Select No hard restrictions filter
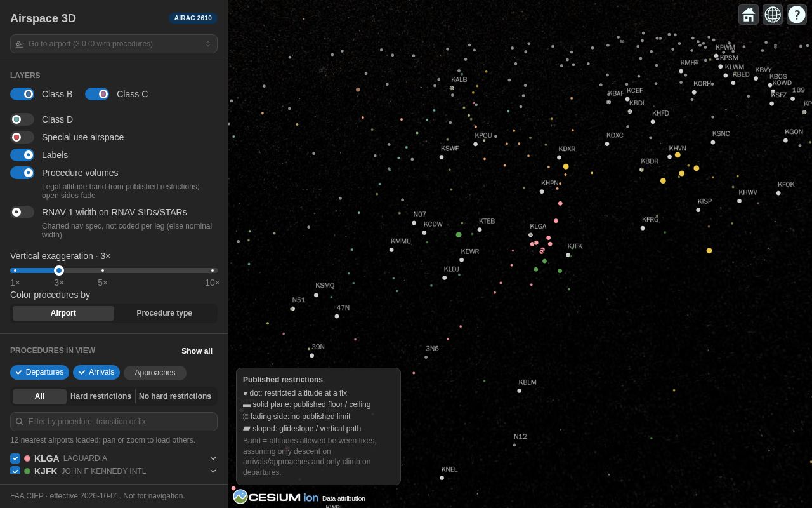 (175, 396)
